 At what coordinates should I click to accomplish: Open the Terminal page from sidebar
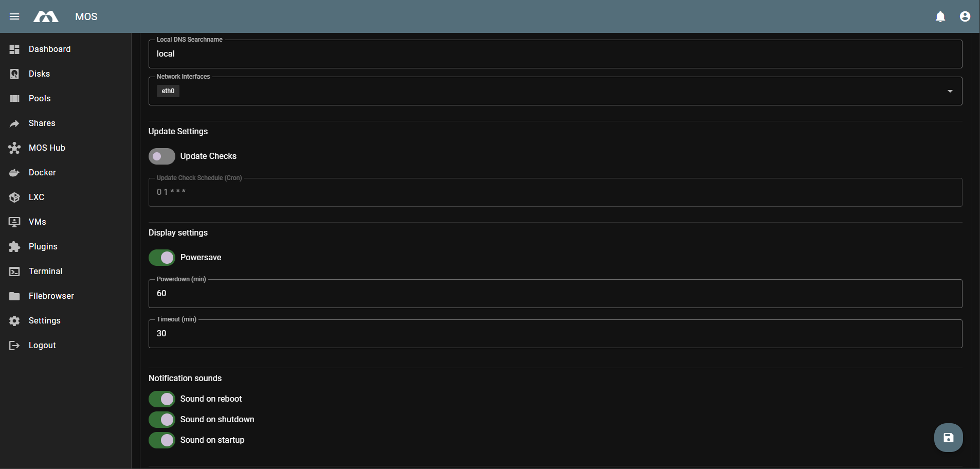[45, 272]
